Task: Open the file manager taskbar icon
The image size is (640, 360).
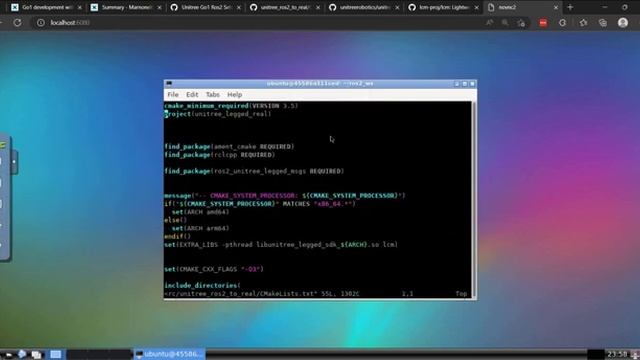Action: tap(22, 354)
